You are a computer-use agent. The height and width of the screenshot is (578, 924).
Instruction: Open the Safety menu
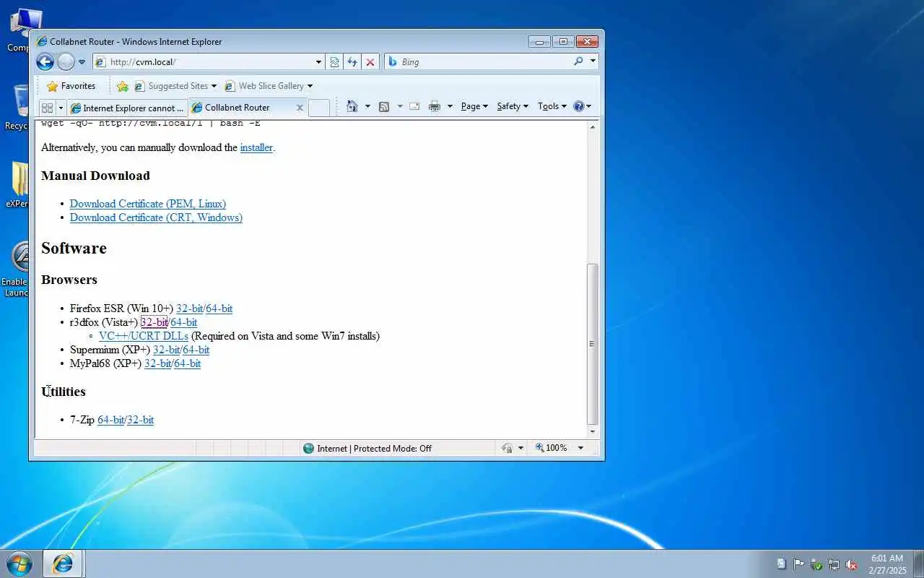tap(513, 106)
